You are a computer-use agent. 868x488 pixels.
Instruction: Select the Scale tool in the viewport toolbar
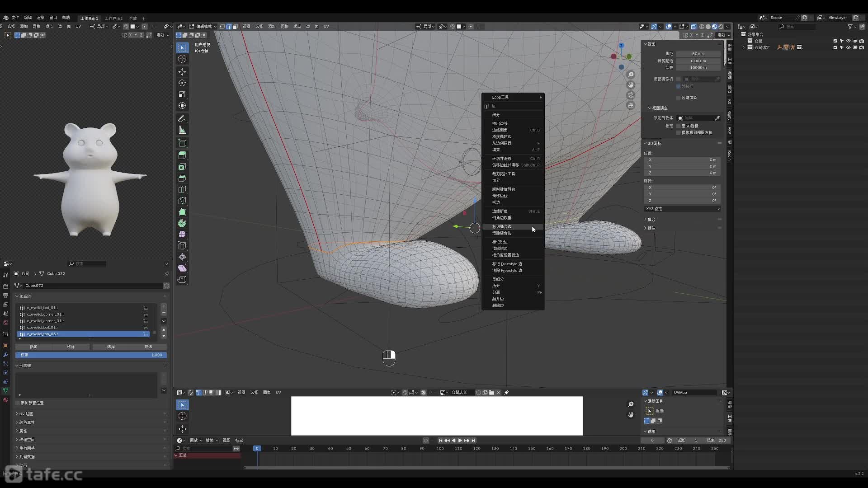click(x=182, y=94)
